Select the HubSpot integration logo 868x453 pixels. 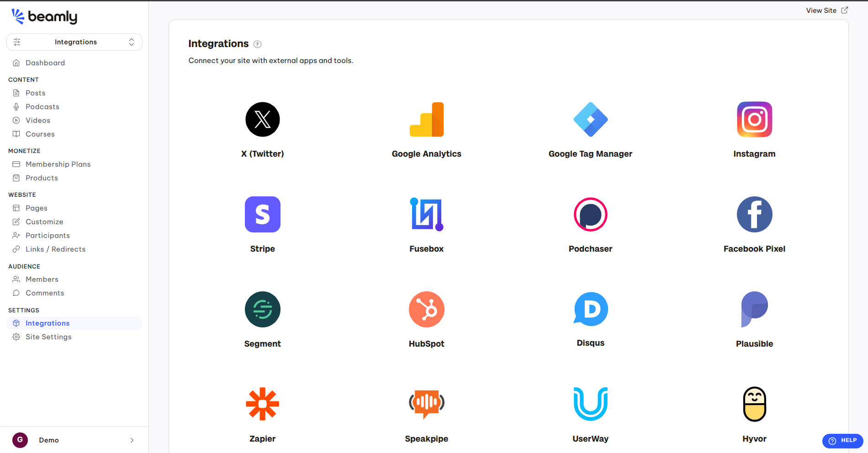pyautogui.click(x=427, y=309)
